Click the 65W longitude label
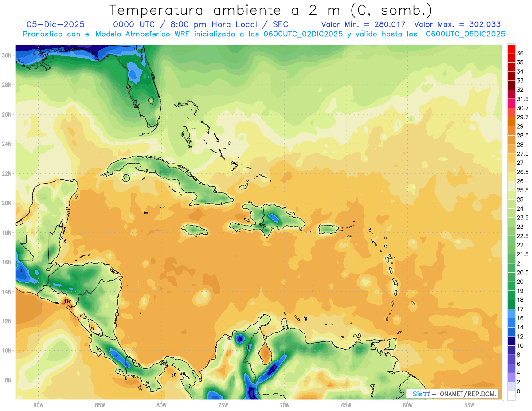 pyautogui.click(x=346, y=405)
